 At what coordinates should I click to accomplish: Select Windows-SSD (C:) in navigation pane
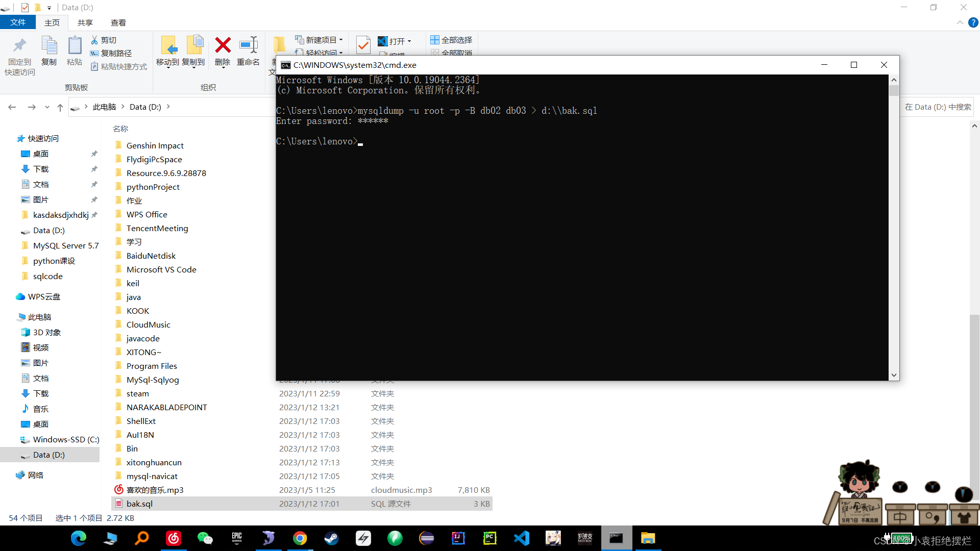(66, 439)
